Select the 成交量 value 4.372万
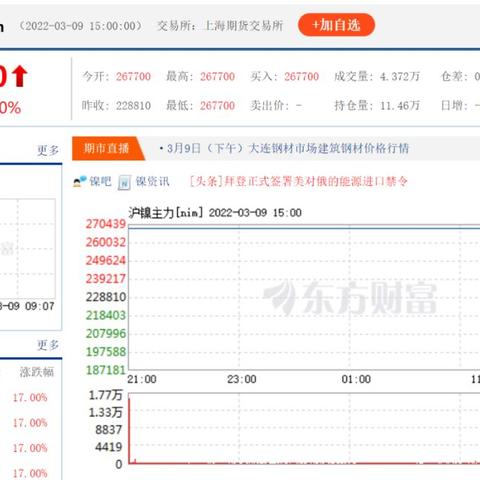Screen dimensions: 480x480 click(x=400, y=77)
